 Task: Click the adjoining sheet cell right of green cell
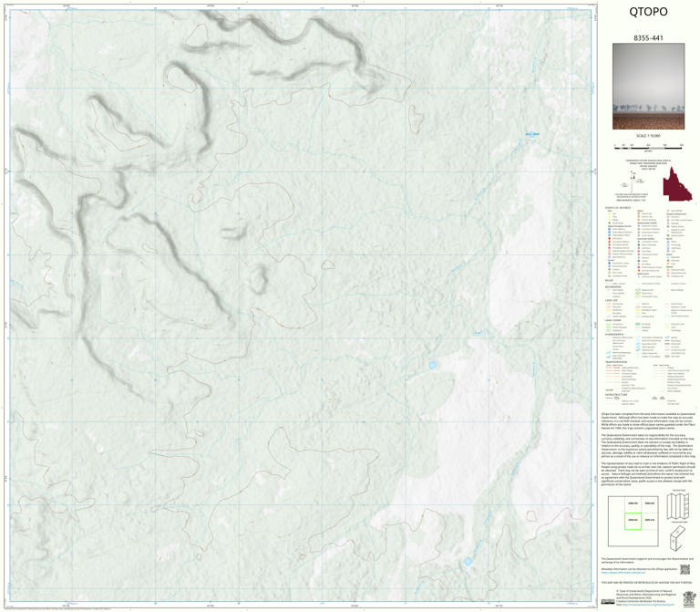point(650,521)
